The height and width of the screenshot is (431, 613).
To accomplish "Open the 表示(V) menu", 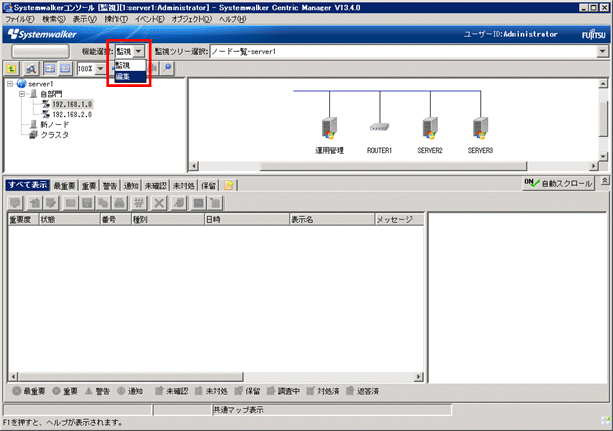I will click(x=85, y=19).
